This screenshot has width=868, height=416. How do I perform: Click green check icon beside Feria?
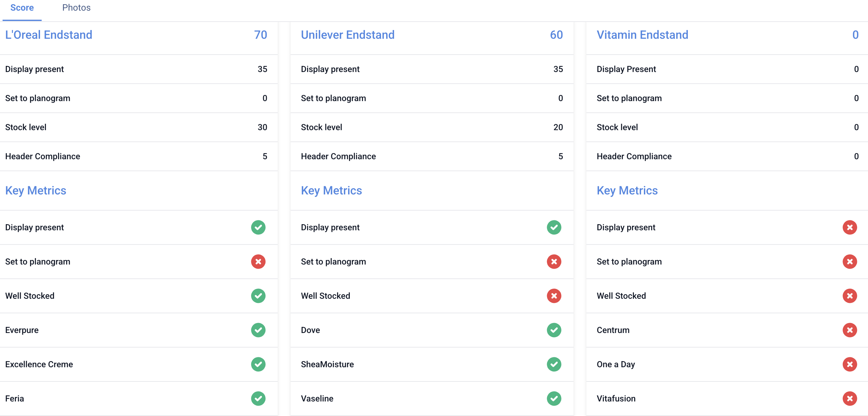258,399
